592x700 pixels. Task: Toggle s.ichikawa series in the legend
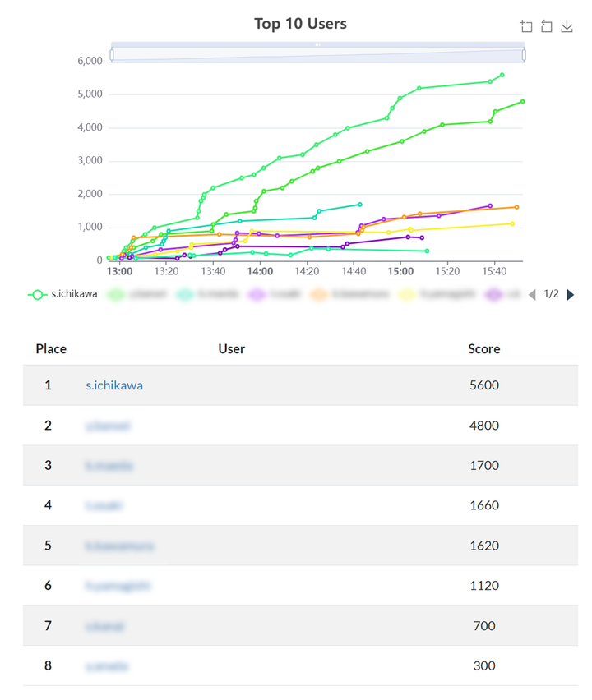point(62,294)
